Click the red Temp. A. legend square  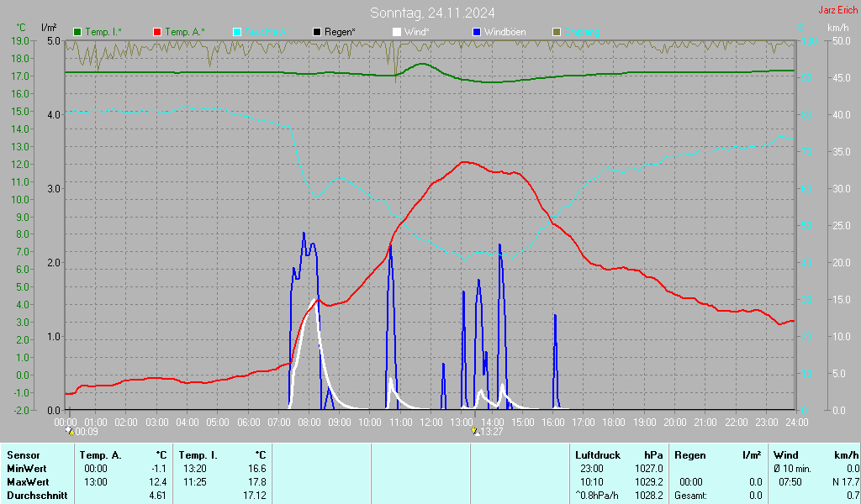pos(157,32)
